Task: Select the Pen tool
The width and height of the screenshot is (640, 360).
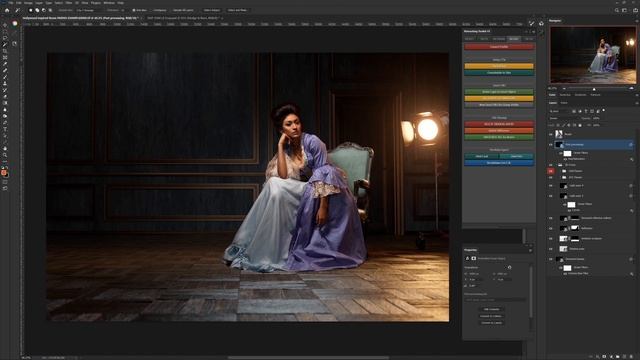Action: pyautogui.click(x=5, y=122)
